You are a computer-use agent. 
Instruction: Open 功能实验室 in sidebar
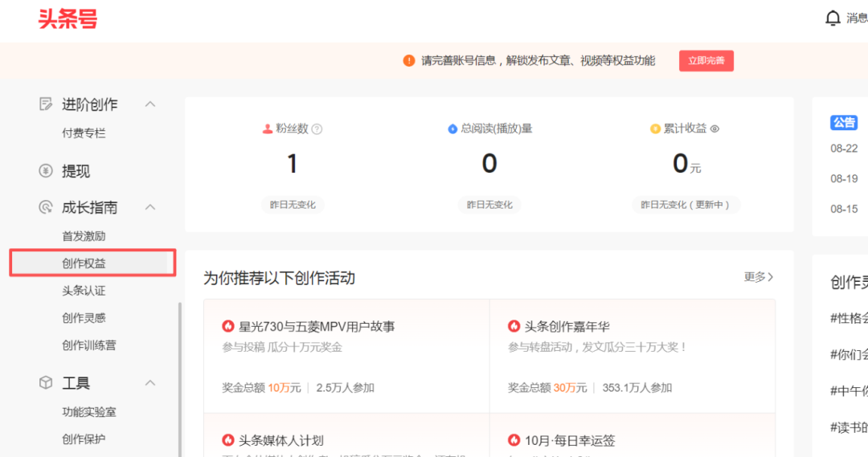tap(89, 412)
